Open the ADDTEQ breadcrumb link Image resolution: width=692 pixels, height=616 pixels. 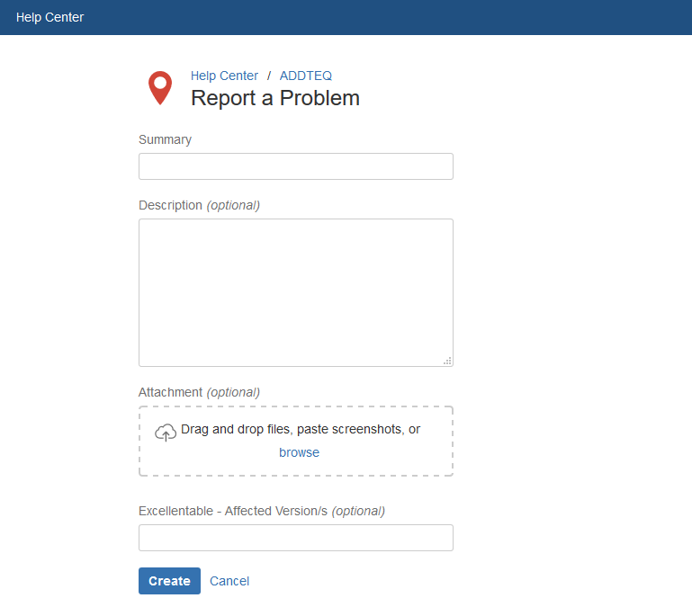point(305,76)
